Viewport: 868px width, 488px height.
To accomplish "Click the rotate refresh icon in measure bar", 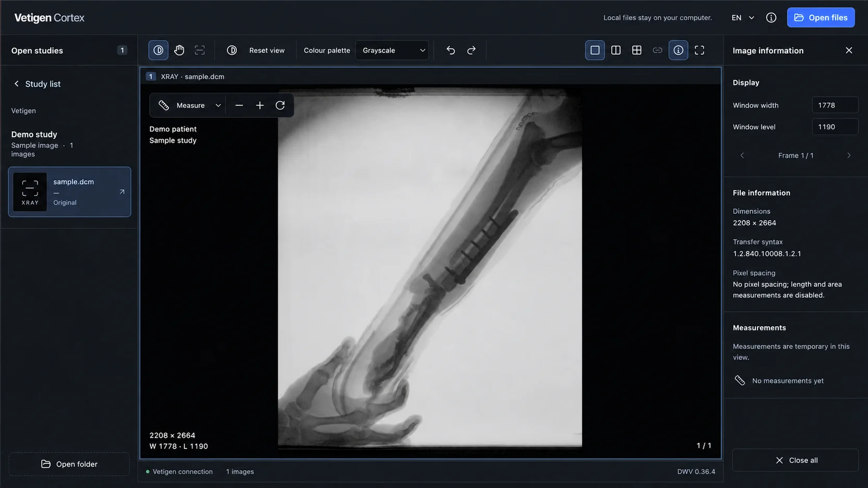I will tap(280, 105).
